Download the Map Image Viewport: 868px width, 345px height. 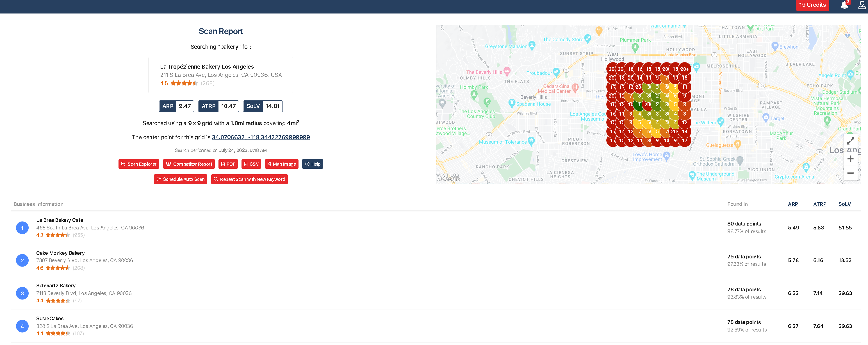pos(281,164)
